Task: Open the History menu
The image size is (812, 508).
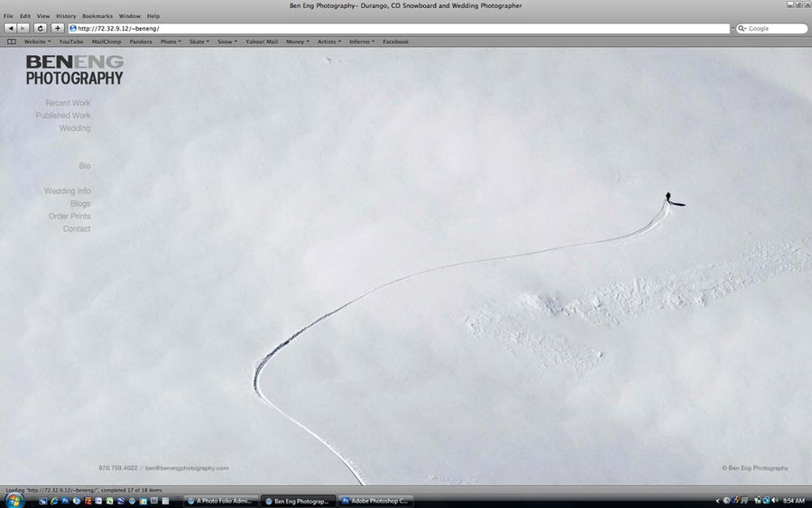Action: (66, 16)
